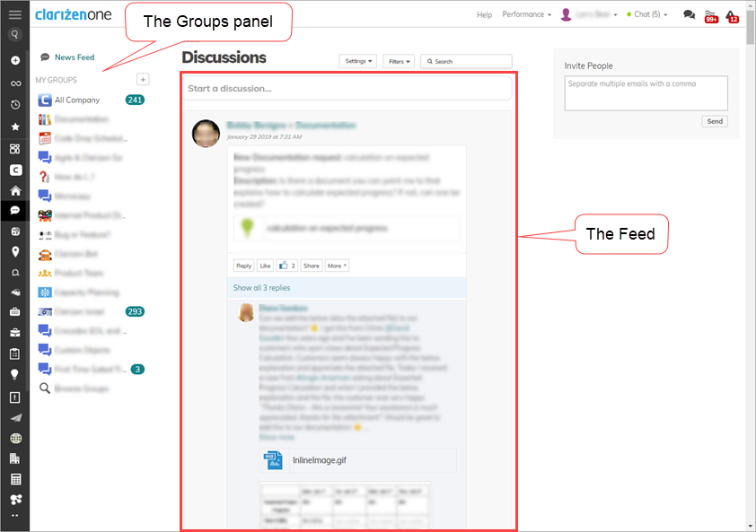
Task: Open the home icon in sidebar
Action: point(15,191)
